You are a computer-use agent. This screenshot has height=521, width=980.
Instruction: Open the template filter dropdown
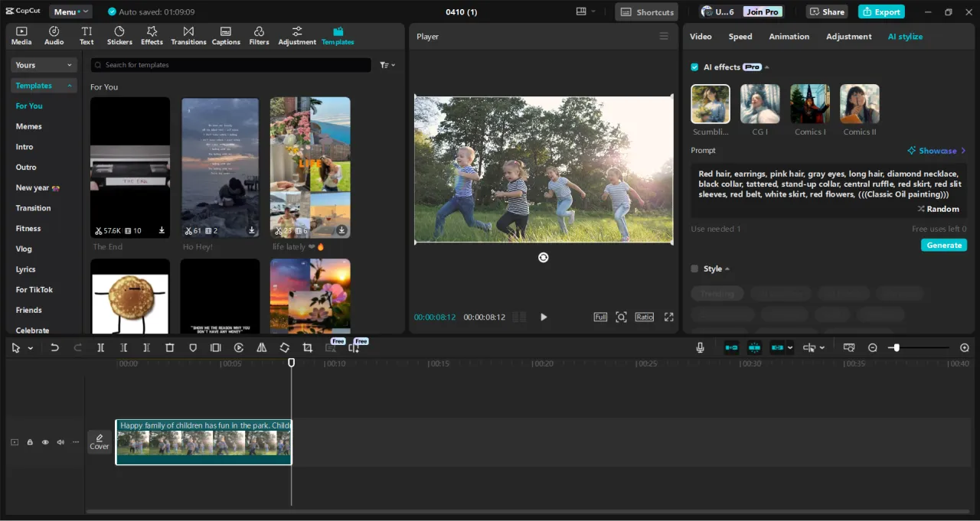[x=387, y=65]
